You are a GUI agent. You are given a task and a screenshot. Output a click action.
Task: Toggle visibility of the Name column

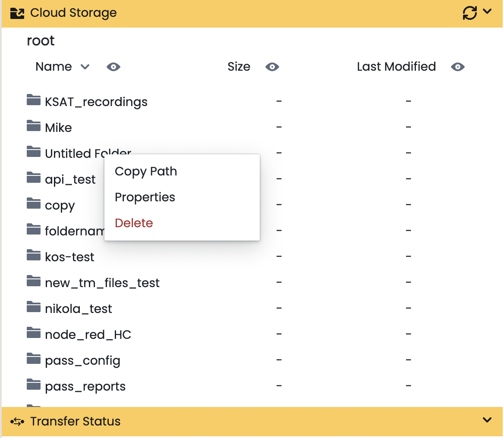[113, 67]
